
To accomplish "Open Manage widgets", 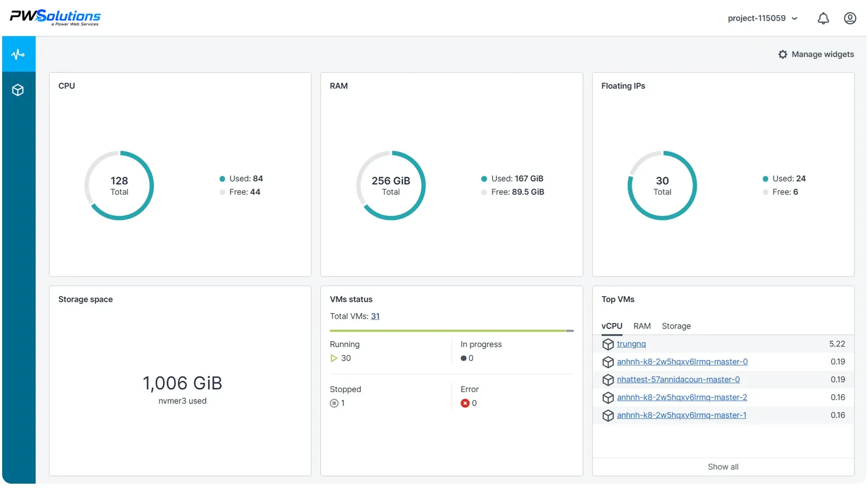I will [816, 54].
